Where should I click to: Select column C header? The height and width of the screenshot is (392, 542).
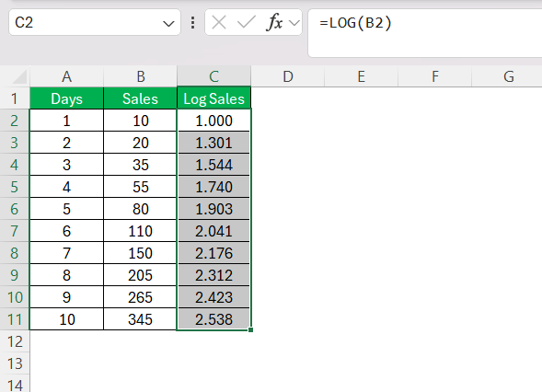point(214,76)
